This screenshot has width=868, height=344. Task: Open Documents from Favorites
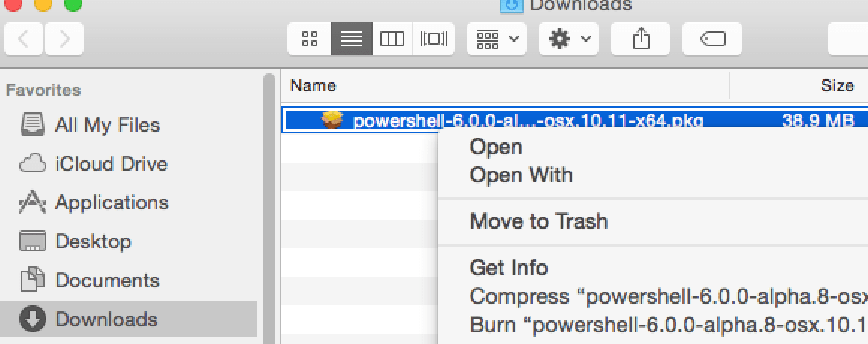coord(108,280)
